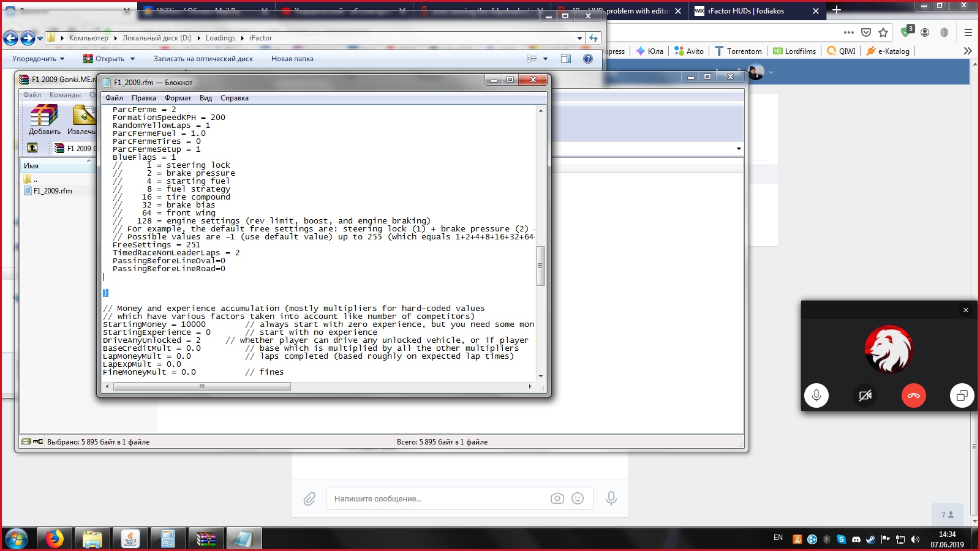980x551 pixels.
Task: Refresh Explorer address bar
Action: (x=594, y=38)
